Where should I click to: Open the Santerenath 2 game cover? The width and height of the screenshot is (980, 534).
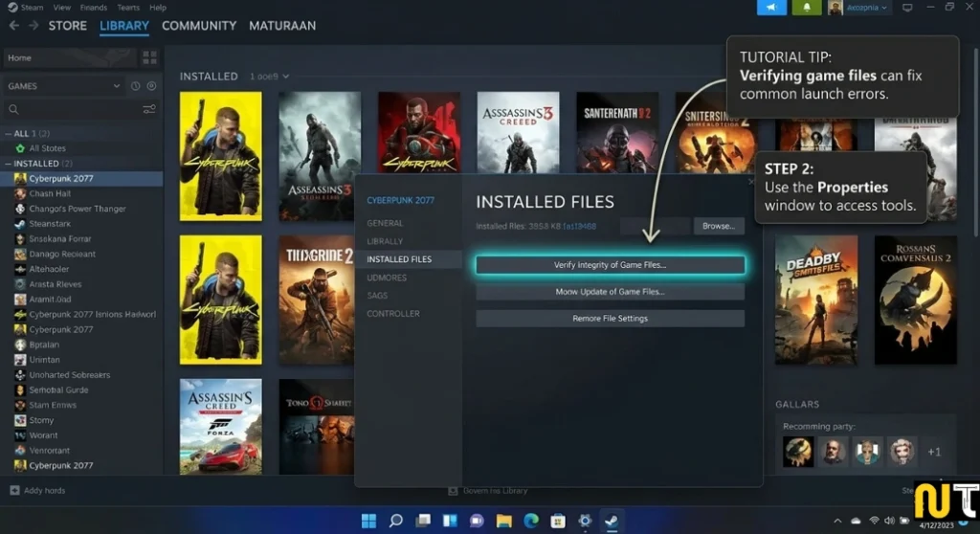click(x=617, y=133)
